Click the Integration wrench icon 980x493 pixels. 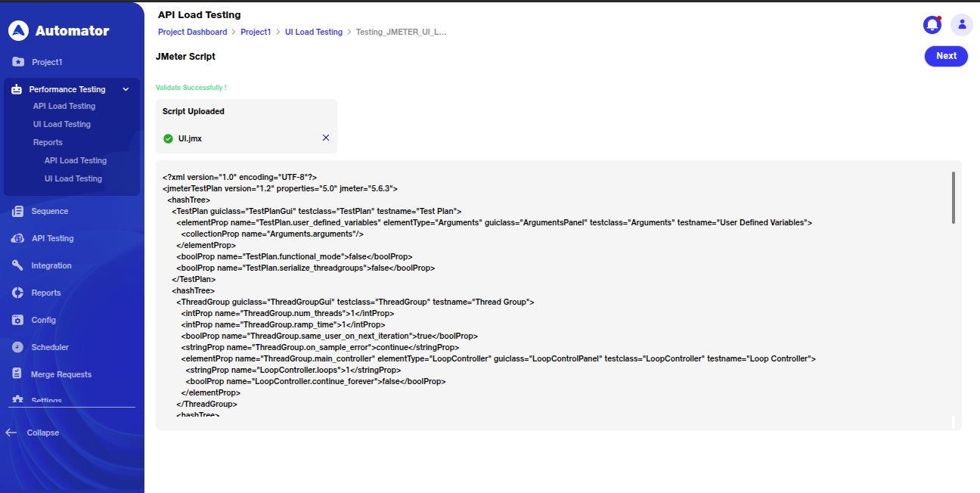coord(18,266)
